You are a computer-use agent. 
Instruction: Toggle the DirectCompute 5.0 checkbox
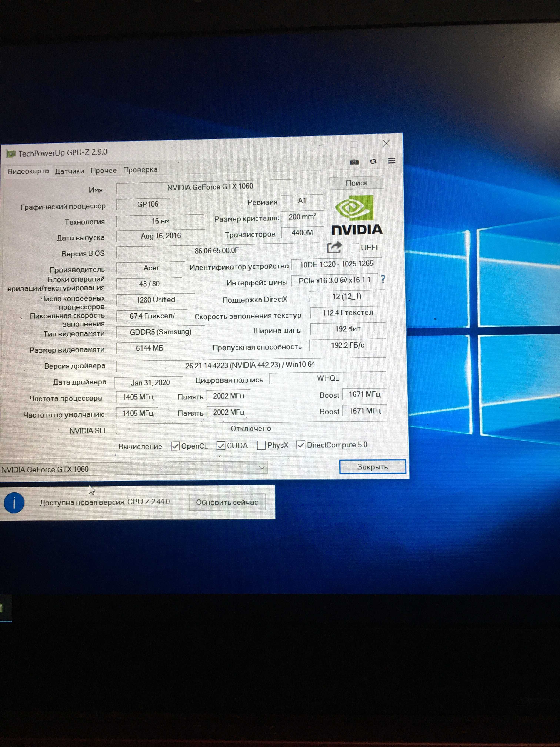[301, 445]
